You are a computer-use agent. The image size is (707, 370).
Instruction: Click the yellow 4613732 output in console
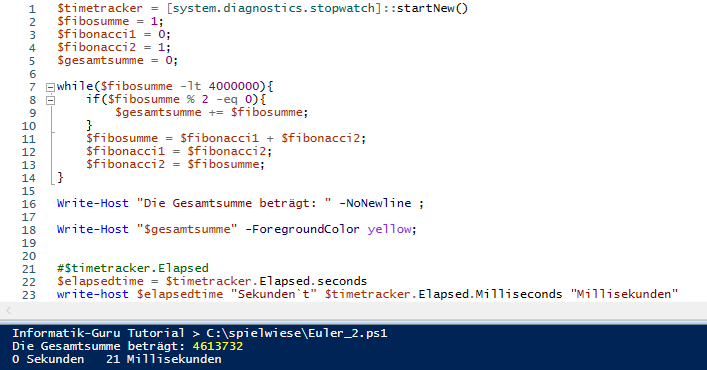click(218, 346)
